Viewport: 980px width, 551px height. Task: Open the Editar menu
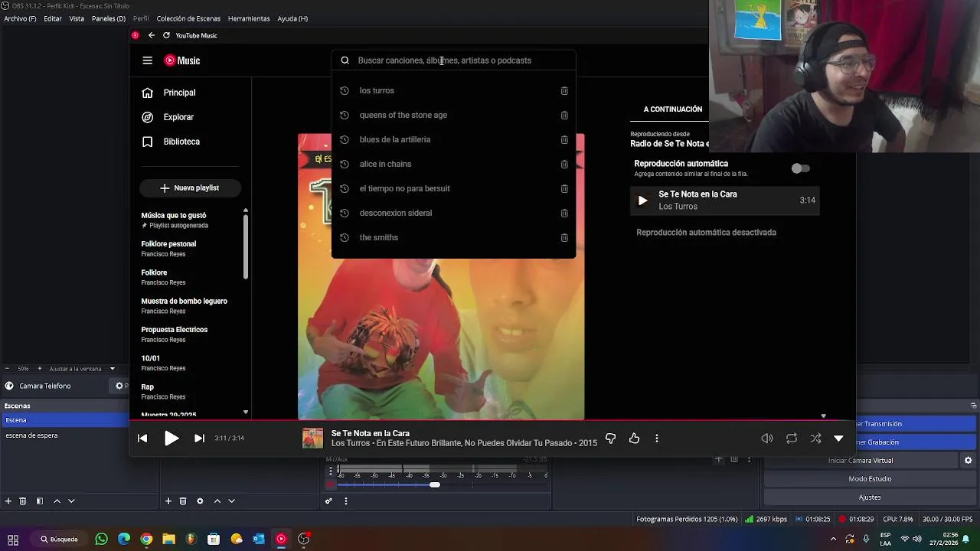[53, 18]
